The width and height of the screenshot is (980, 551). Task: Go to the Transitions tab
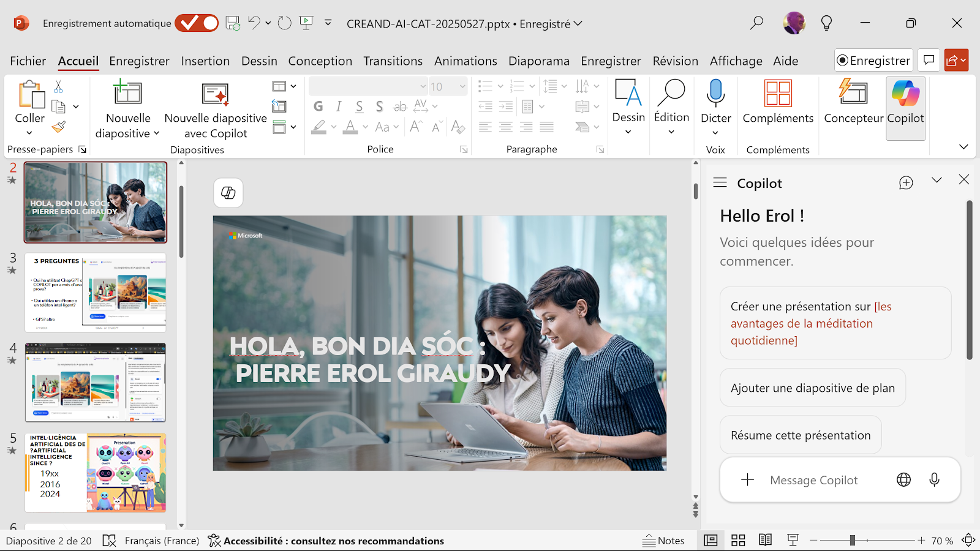click(x=393, y=61)
